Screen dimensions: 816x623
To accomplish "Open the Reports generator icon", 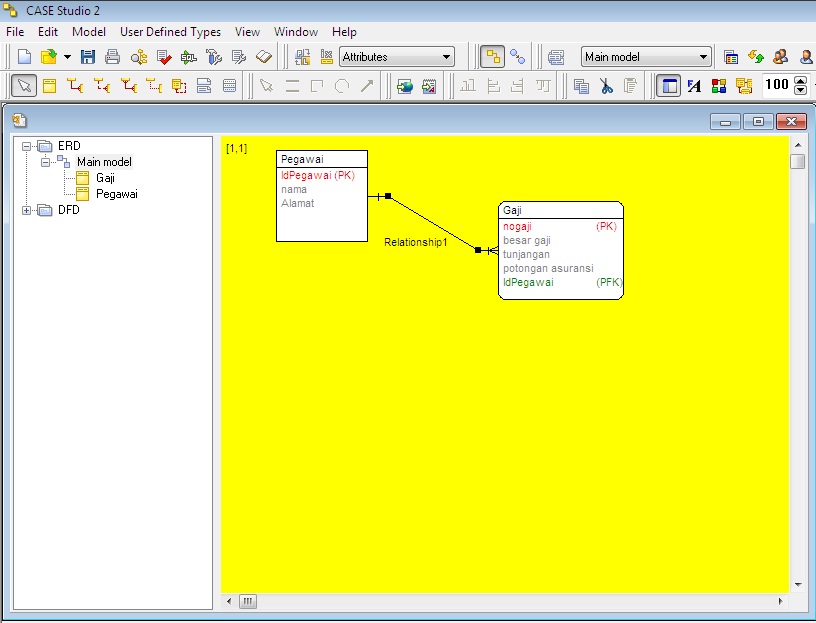I will pyautogui.click(x=237, y=57).
